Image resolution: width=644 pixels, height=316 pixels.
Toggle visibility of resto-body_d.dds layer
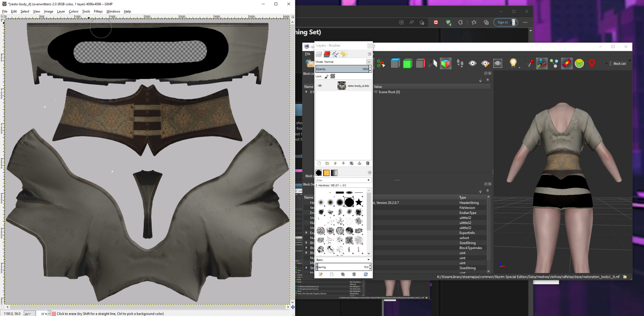tap(320, 86)
